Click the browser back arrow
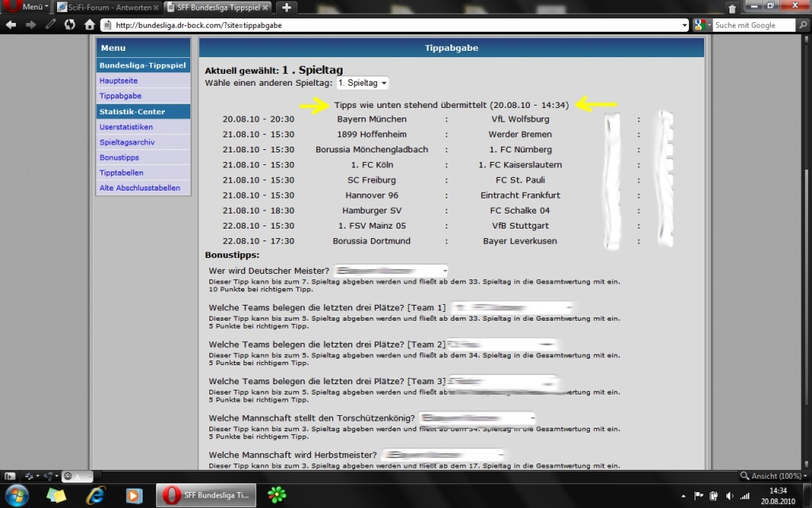This screenshot has height=508, width=812. pos(10,25)
